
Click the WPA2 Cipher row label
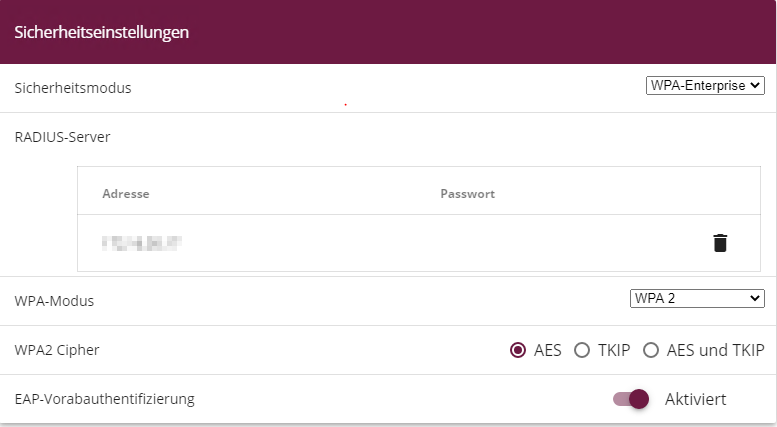click(x=56, y=350)
